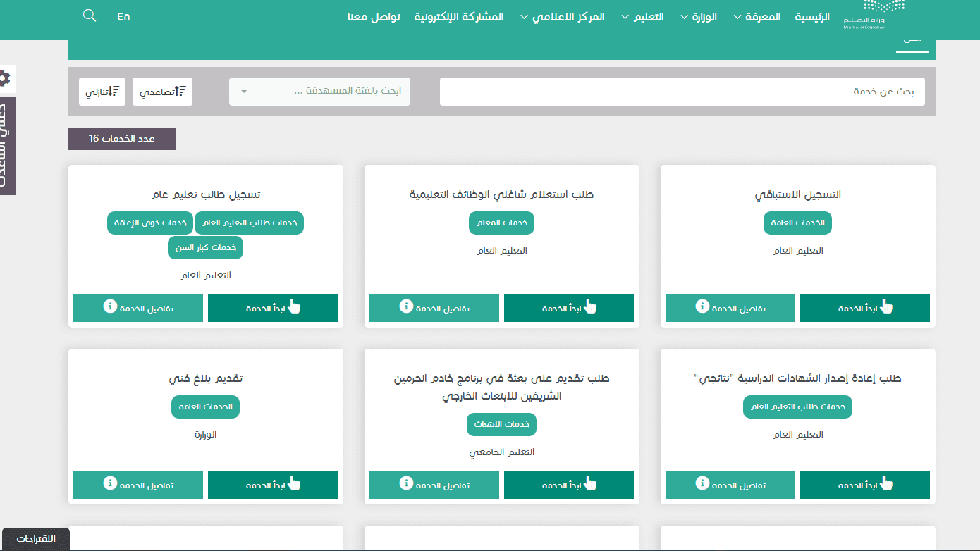
Task: Click the Ministry of Education logo
Action: point(874,16)
